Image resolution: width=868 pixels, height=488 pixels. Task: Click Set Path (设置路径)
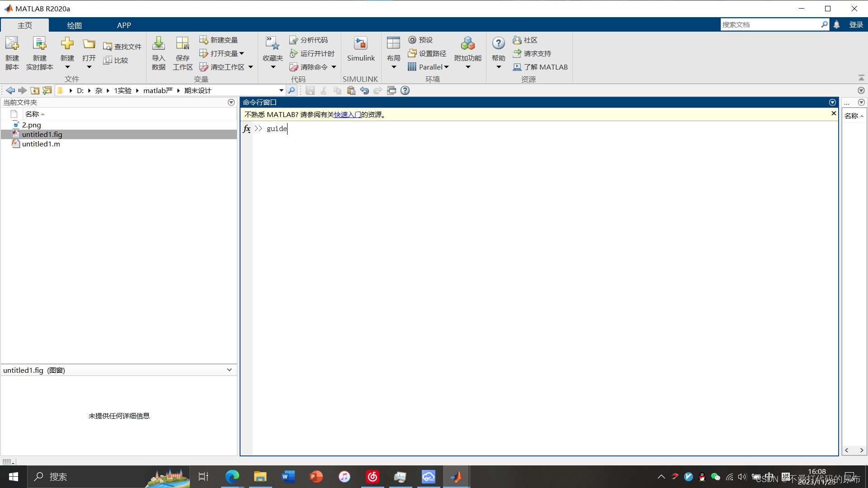[x=427, y=53]
